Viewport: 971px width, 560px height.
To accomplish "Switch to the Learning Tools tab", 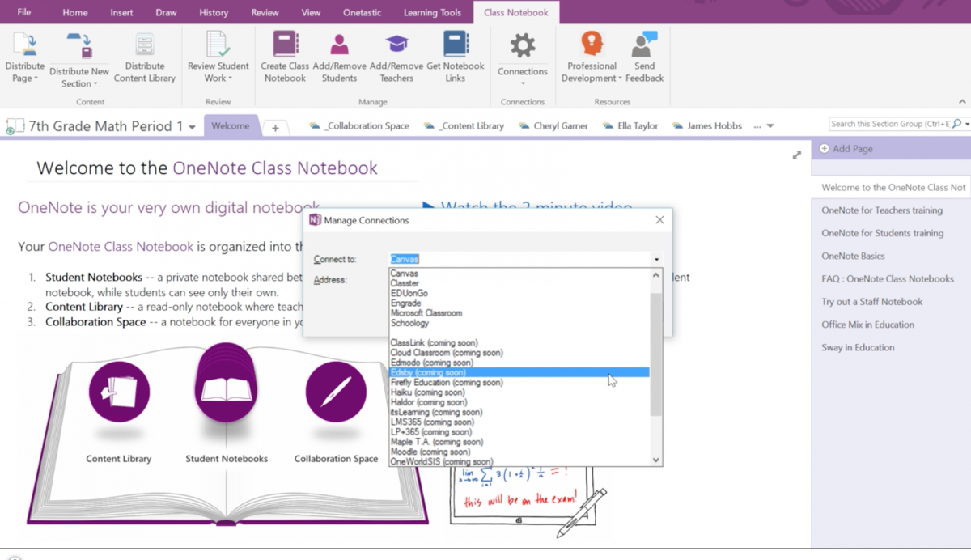I will coord(433,12).
